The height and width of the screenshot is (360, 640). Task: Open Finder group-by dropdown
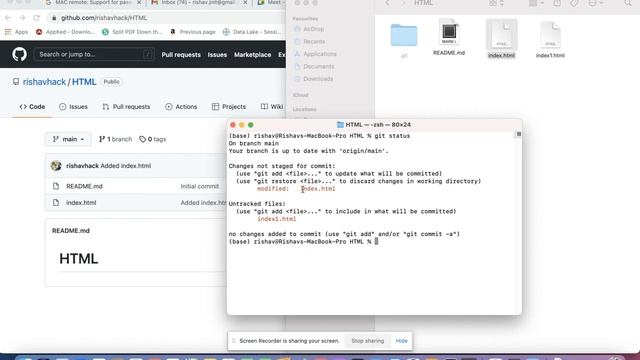tap(536, 3)
